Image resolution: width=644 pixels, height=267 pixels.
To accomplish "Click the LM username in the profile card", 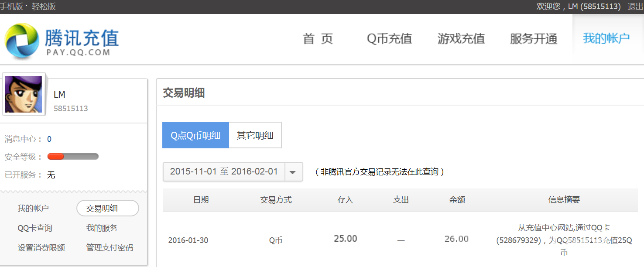I will (x=59, y=95).
